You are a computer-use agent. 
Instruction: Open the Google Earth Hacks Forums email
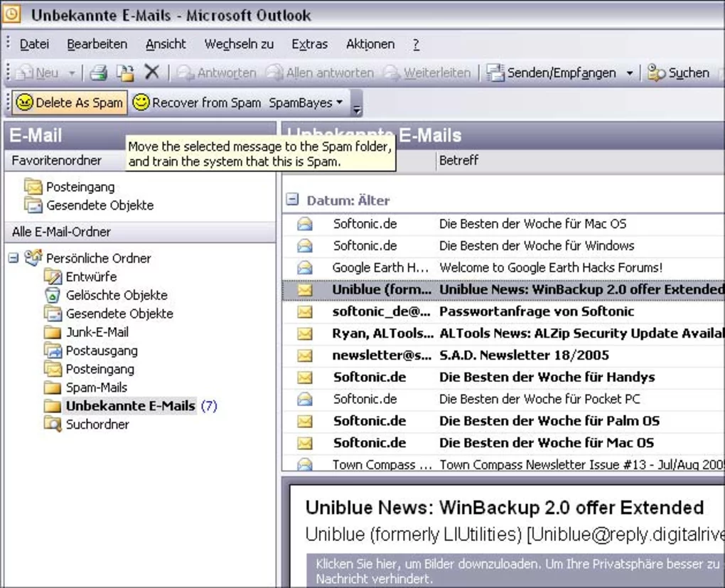click(550, 268)
